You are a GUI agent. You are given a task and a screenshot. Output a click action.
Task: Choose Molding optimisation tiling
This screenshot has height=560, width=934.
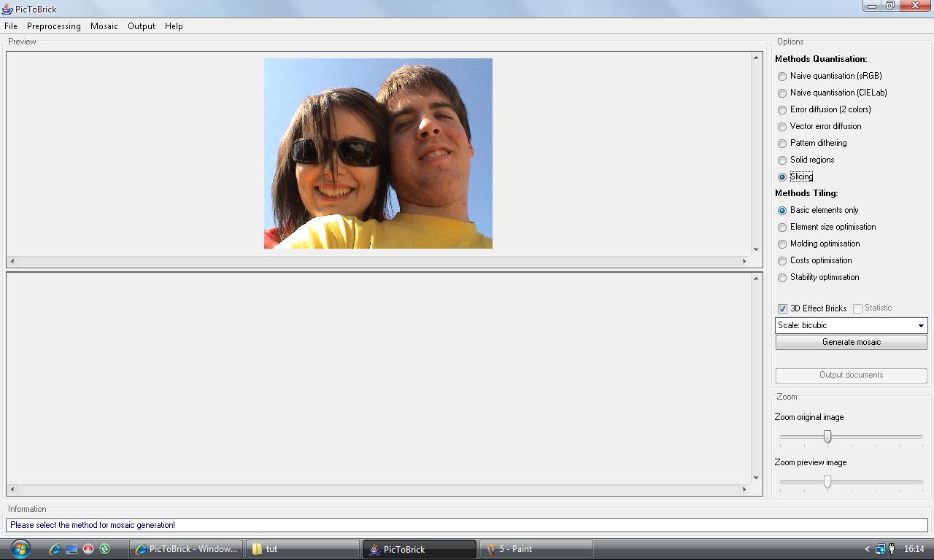(782, 244)
